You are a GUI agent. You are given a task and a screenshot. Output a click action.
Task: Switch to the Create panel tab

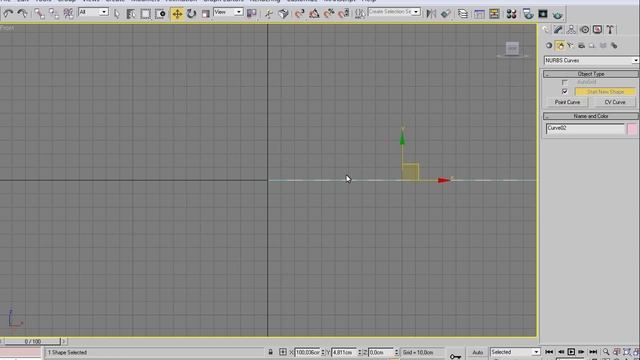tap(546, 29)
